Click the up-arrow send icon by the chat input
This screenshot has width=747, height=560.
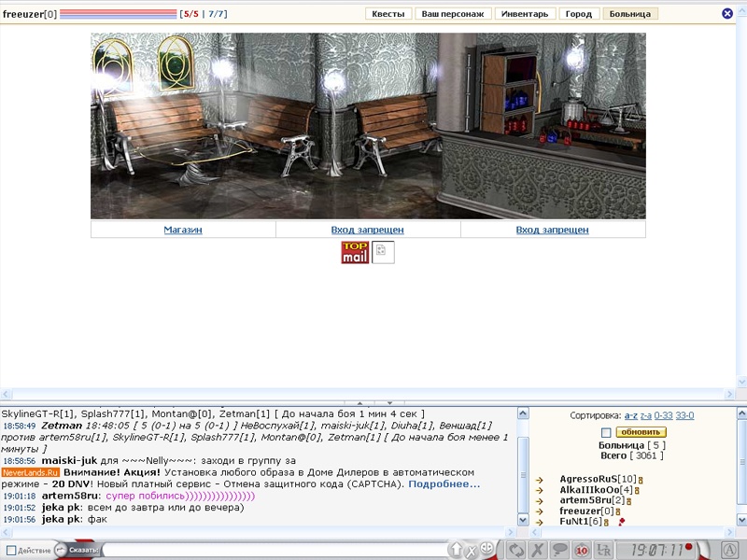click(x=456, y=550)
